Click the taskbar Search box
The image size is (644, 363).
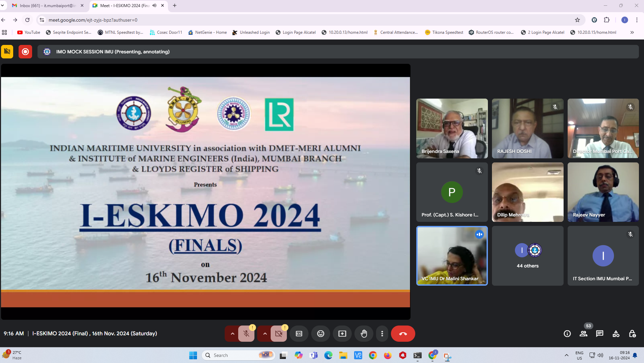(239, 355)
